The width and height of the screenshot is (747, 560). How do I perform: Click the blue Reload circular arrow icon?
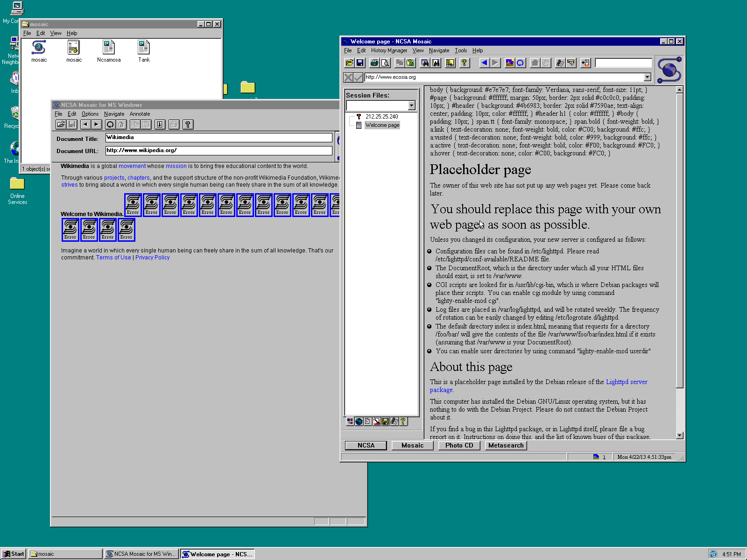521,63
